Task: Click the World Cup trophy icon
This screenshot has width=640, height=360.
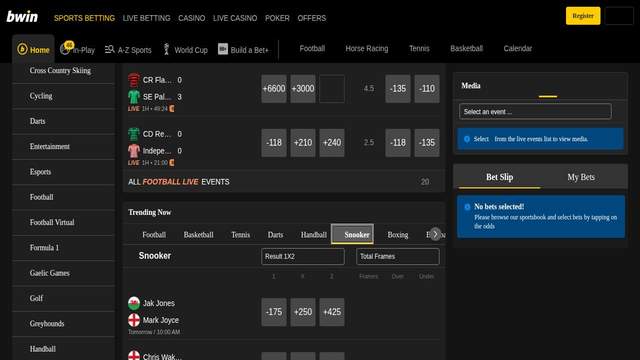Action: pyautogui.click(x=166, y=49)
